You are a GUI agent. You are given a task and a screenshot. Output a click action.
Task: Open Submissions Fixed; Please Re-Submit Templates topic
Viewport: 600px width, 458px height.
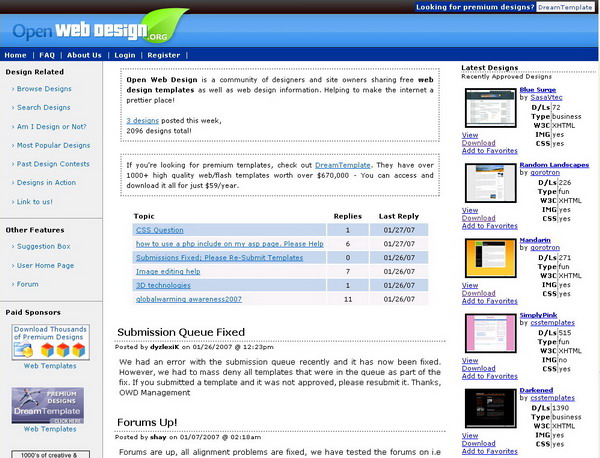[219, 258]
